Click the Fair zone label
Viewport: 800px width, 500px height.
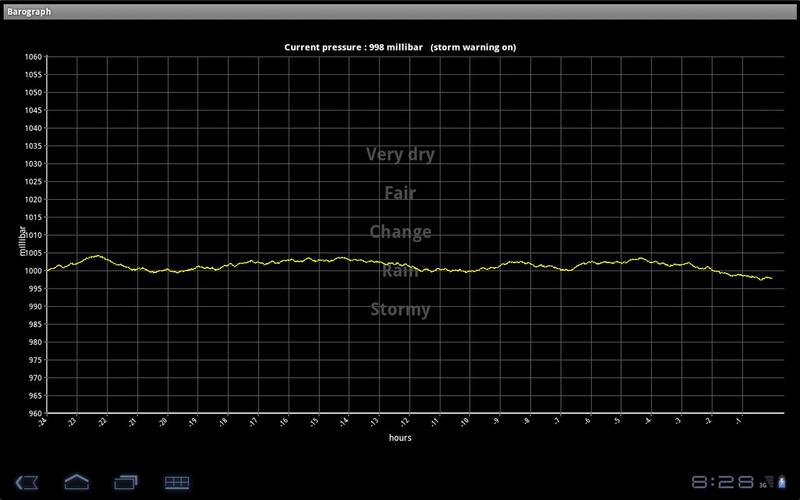(x=400, y=193)
